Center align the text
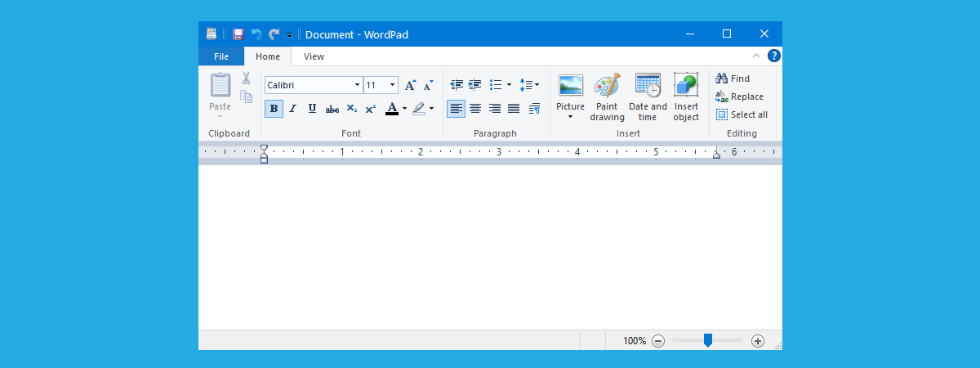The height and width of the screenshot is (368, 980). coord(475,108)
